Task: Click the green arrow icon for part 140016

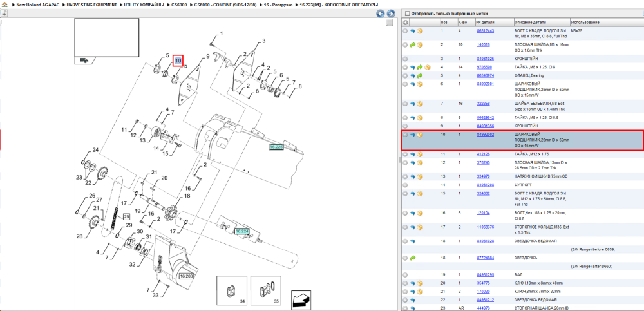Action: point(413,45)
